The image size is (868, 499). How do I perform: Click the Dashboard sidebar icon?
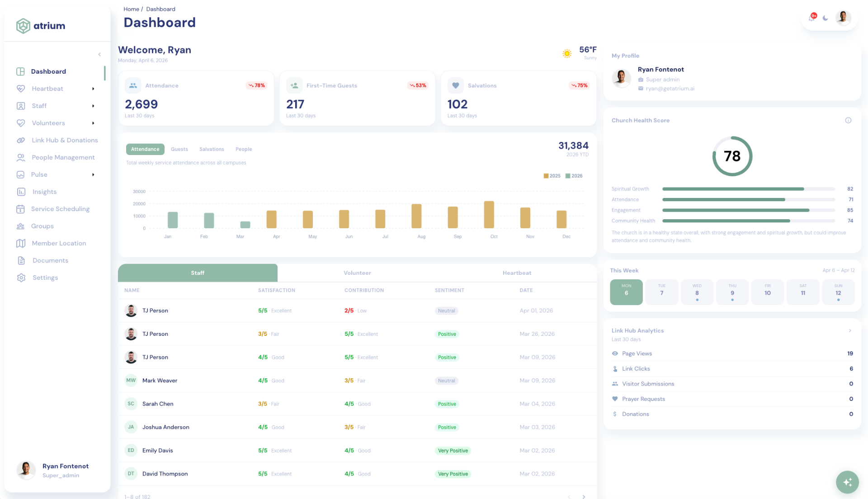(x=20, y=71)
